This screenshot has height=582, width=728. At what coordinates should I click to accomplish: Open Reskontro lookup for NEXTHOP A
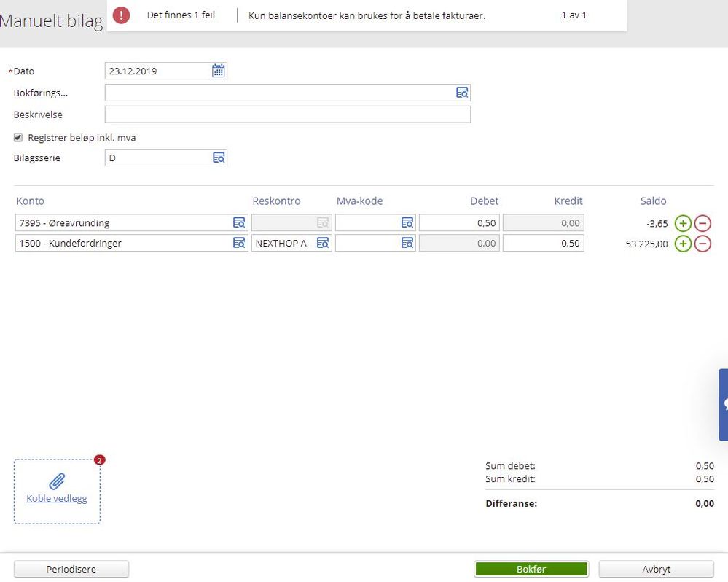coord(323,243)
